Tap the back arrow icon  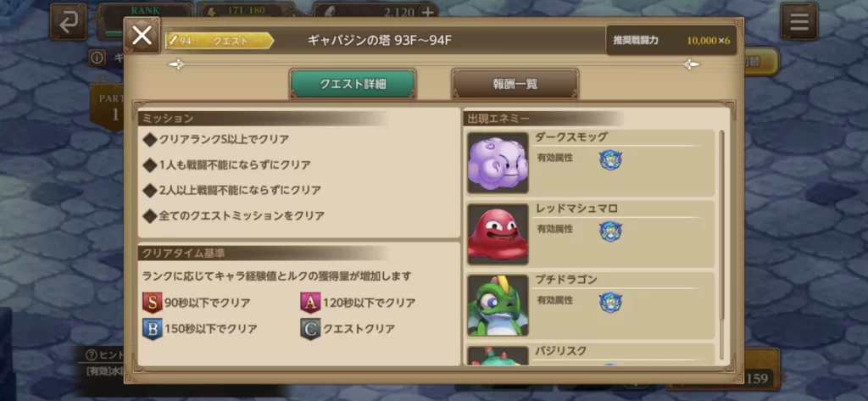[68, 22]
